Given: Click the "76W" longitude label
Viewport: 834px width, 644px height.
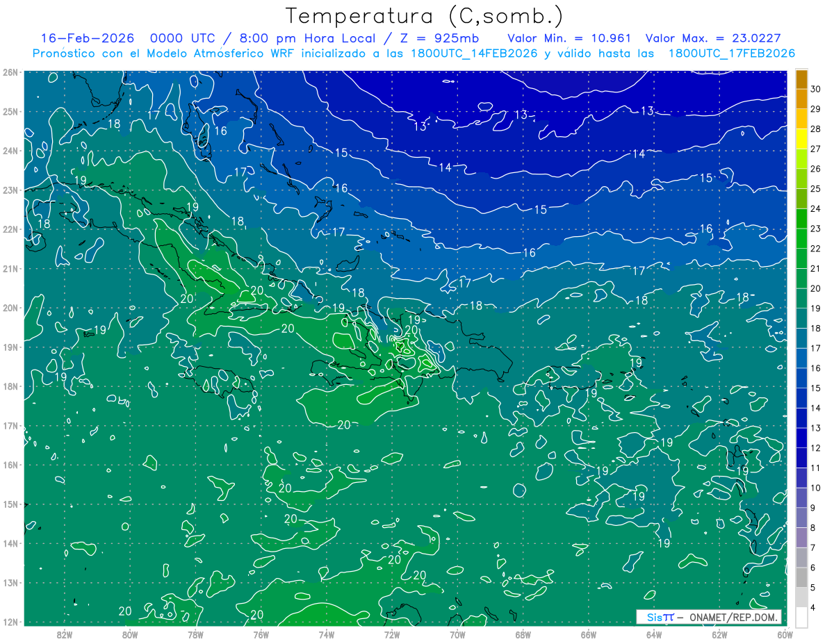Looking at the screenshot, I should pos(261,634).
